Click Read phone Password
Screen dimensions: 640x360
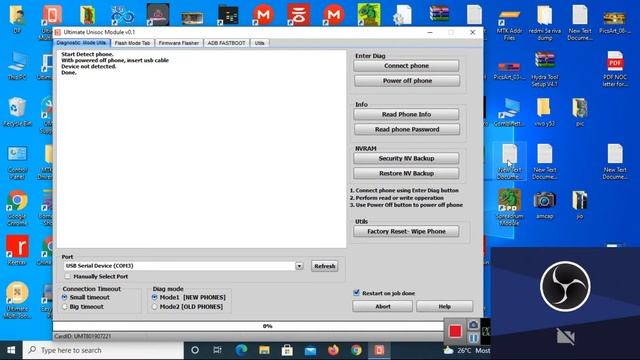pos(407,129)
